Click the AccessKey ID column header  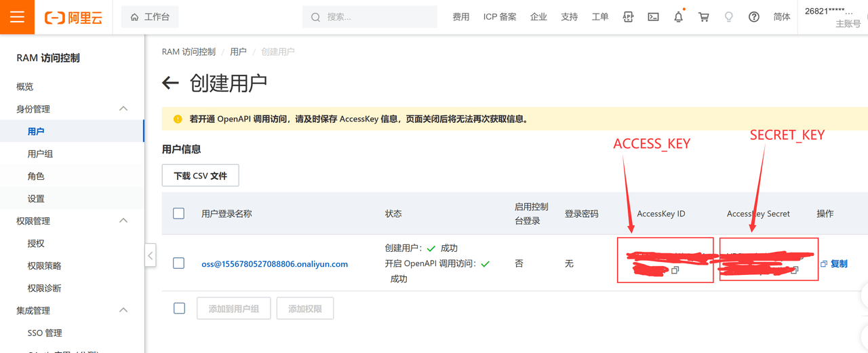tap(661, 213)
